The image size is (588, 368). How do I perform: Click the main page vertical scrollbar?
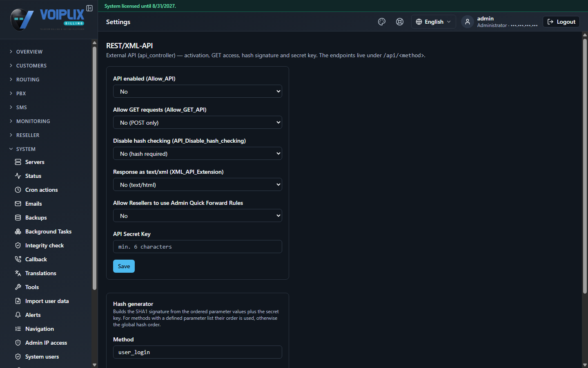[x=585, y=166]
